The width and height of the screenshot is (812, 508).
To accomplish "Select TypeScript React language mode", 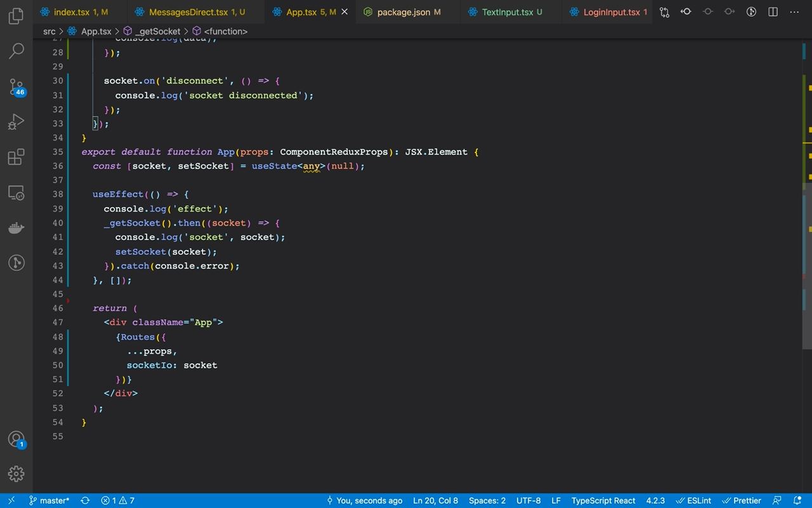I will 603,500.
